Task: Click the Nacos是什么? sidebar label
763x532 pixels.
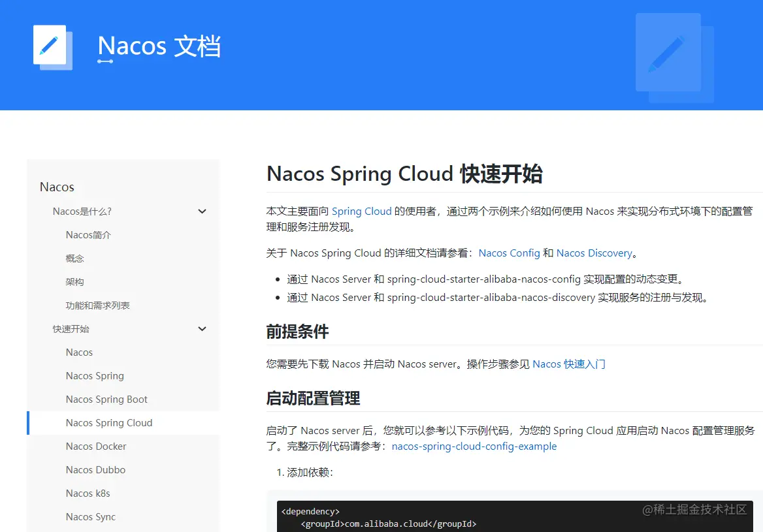Action: click(x=82, y=211)
